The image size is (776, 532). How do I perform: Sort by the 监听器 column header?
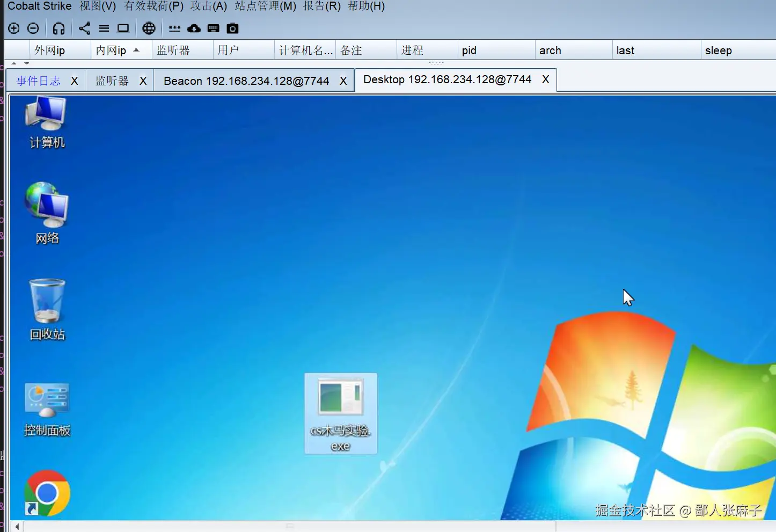182,50
